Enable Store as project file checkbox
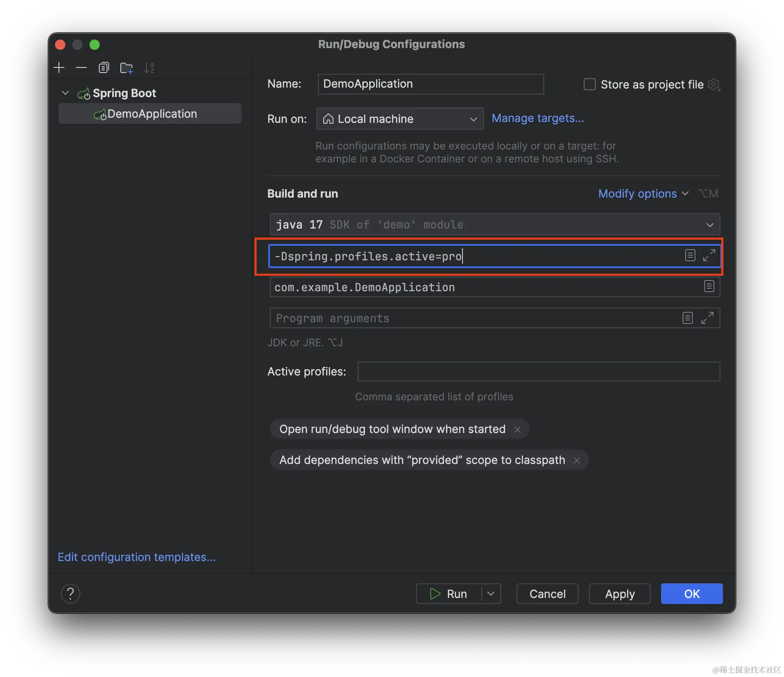Screen dimensions: 784x677 [589, 84]
